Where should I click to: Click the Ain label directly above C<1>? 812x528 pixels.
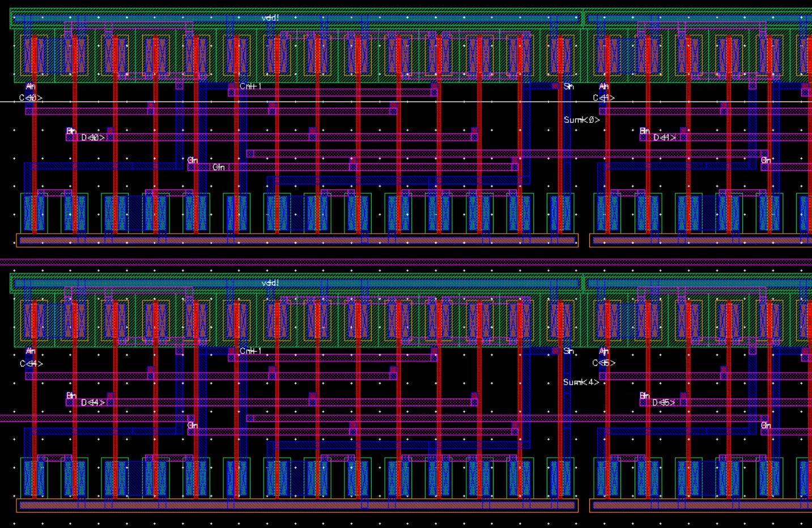point(603,86)
